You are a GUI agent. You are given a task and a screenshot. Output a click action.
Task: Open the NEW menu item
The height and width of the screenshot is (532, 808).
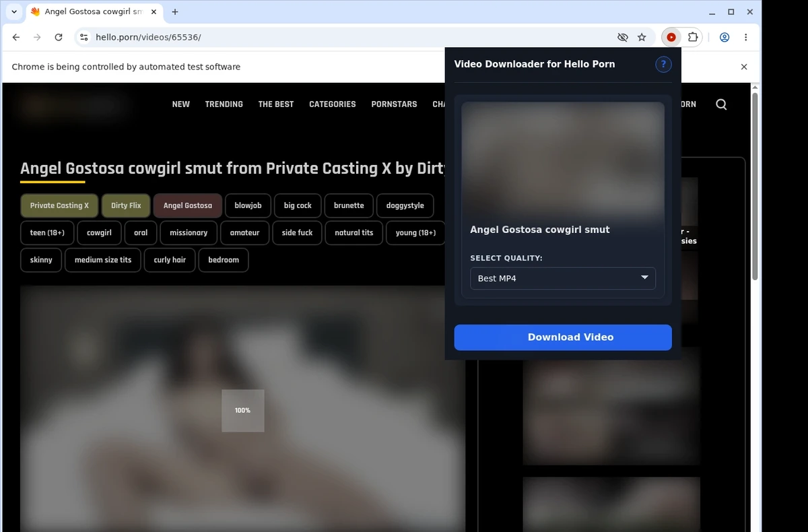[181, 104]
